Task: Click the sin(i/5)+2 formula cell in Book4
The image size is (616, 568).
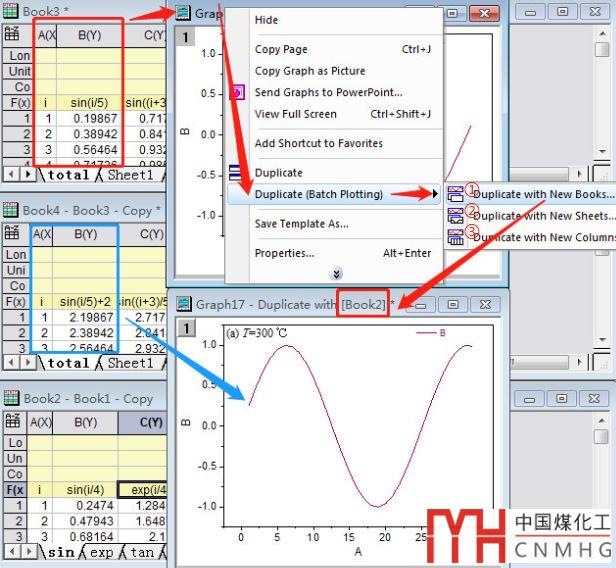Action: coord(85,301)
